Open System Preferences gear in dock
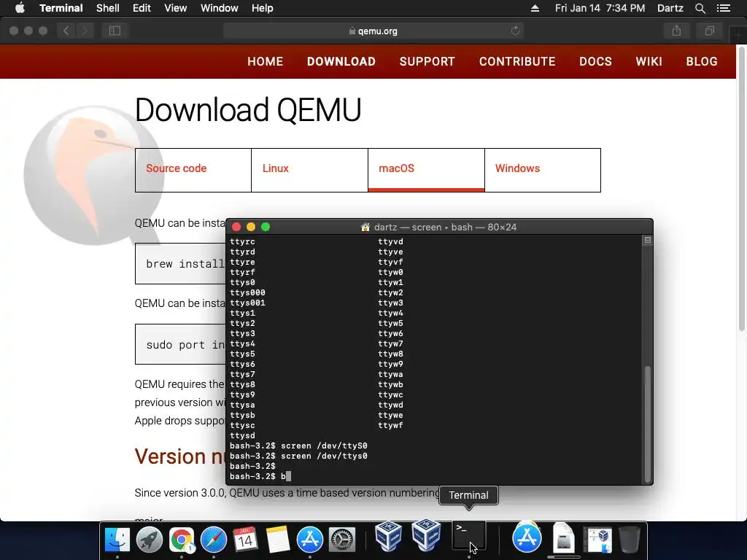This screenshot has height=560, width=747. (342, 540)
